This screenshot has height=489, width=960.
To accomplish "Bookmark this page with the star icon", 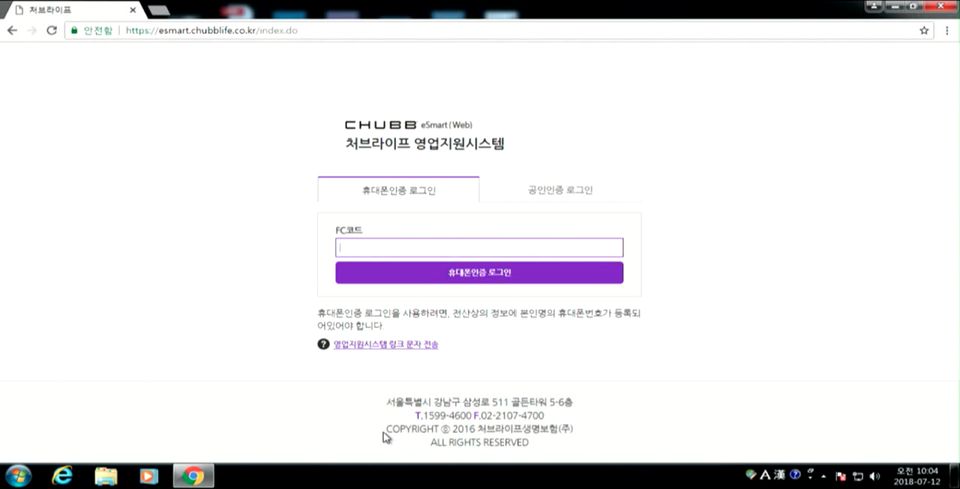I will (924, 31).
